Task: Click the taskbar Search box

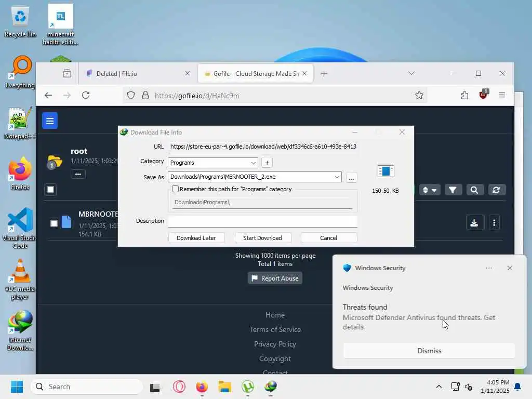Action: point(87,387)
